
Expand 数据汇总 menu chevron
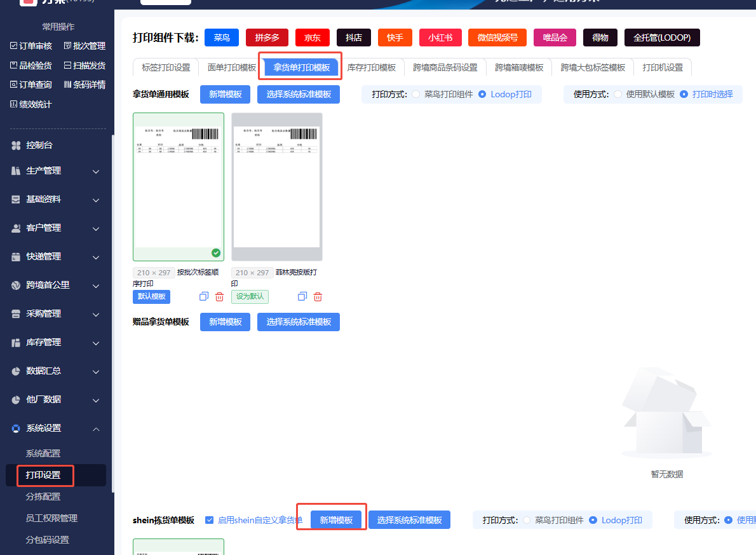(96, 372)
